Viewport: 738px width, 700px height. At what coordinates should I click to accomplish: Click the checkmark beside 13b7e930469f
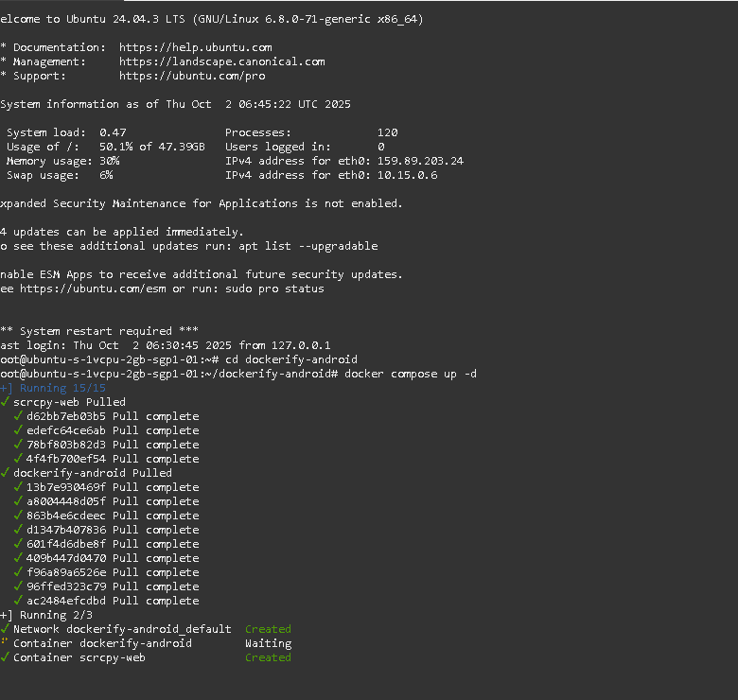18,487
